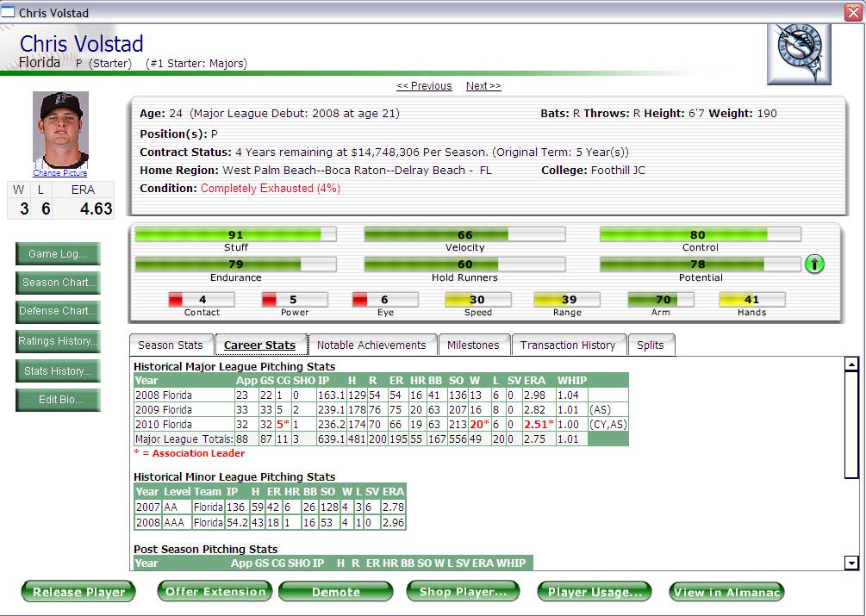Click the Shop Player button
Viewport: 866px width, 616px height.
(x=463, y=592)
